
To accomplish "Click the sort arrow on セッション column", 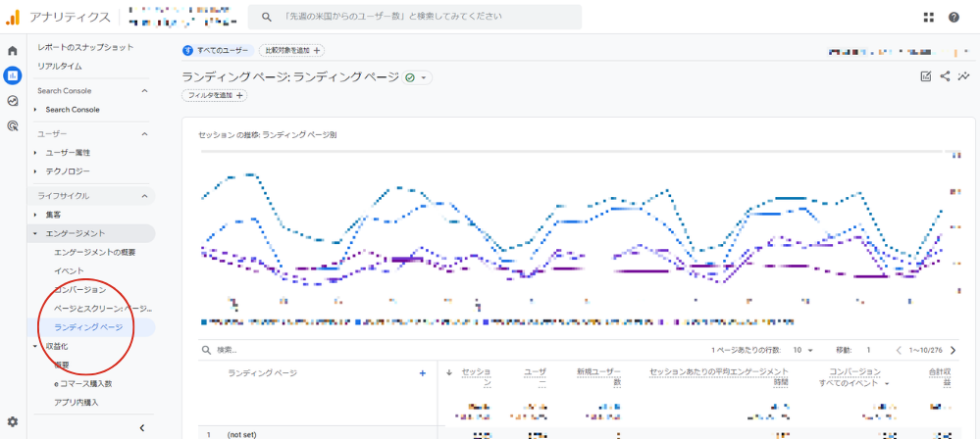I will pyautogui.click(x=449, y=372).
